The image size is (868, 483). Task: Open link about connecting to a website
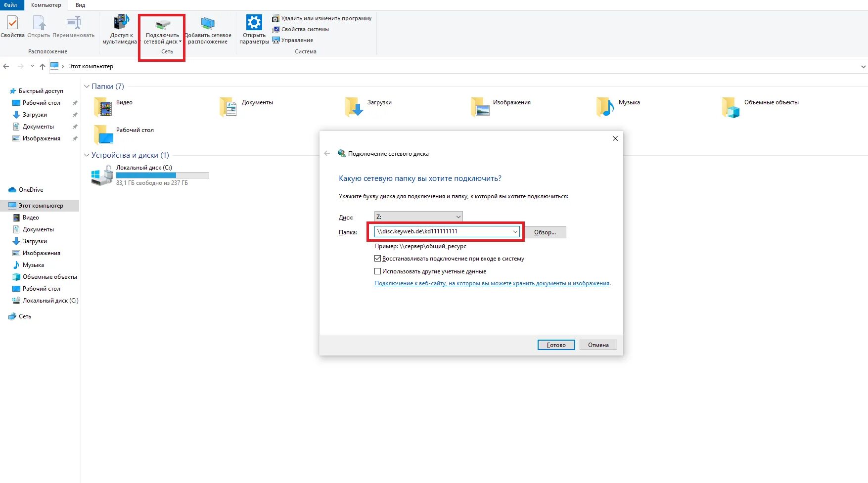click(x=492, y=283)
